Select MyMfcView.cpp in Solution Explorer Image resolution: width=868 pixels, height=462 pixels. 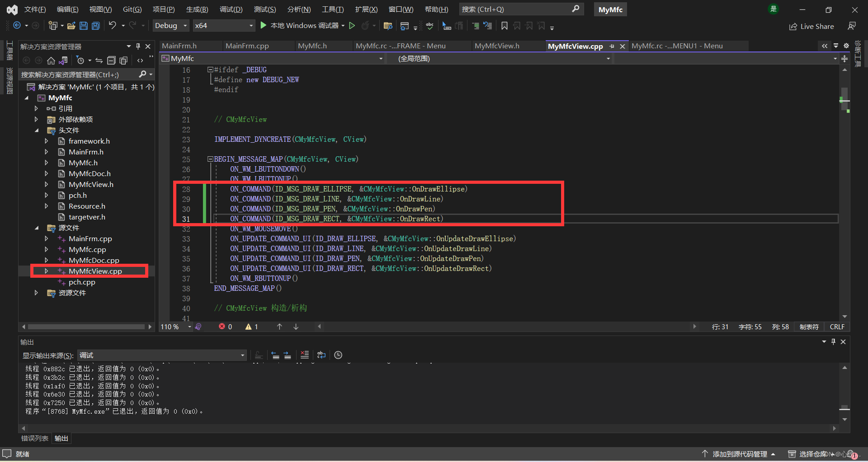[x=95, y=271]
